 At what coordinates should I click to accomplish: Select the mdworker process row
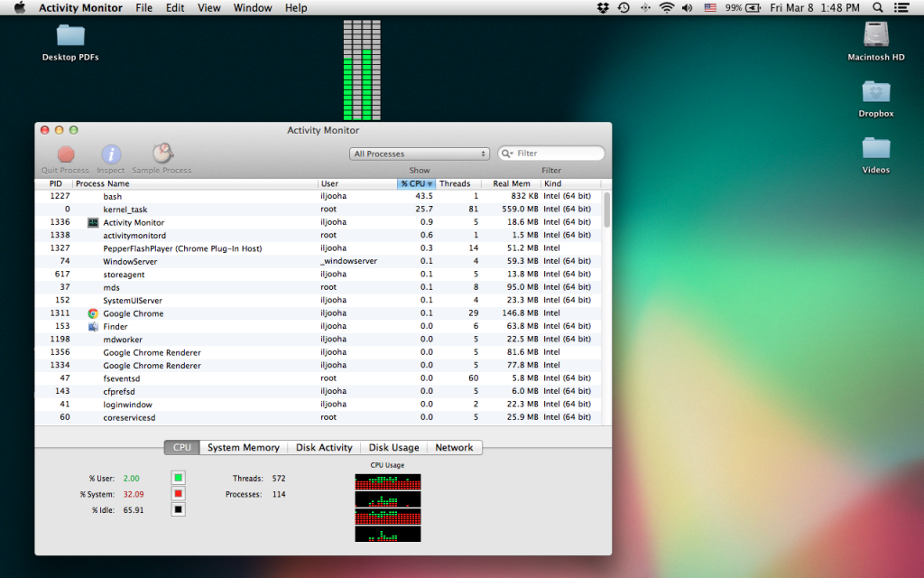pyautogui.click(x=319, y=339)
